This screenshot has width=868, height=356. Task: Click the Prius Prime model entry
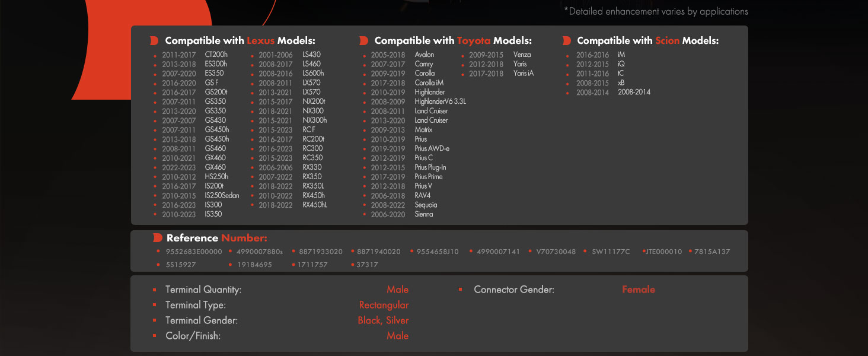pyautogui.click(x=429, y=177)
